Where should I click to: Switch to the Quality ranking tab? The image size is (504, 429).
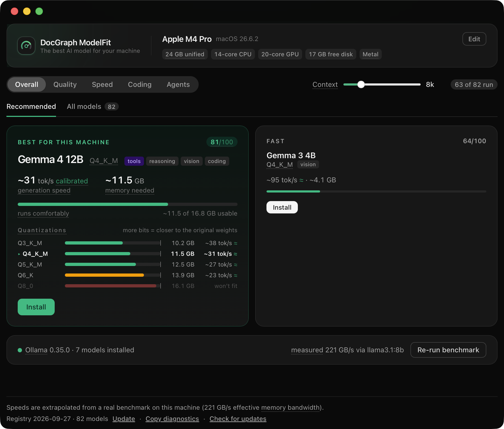65,84
